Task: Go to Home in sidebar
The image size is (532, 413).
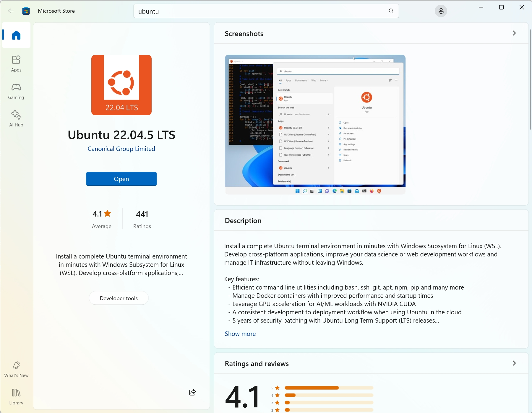Action: [x=16, y=35]
